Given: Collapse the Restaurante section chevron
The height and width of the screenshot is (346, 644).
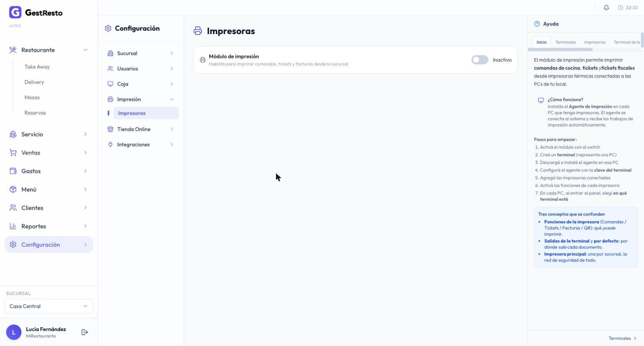Looking at the screenshot, I should coord(85,50).
